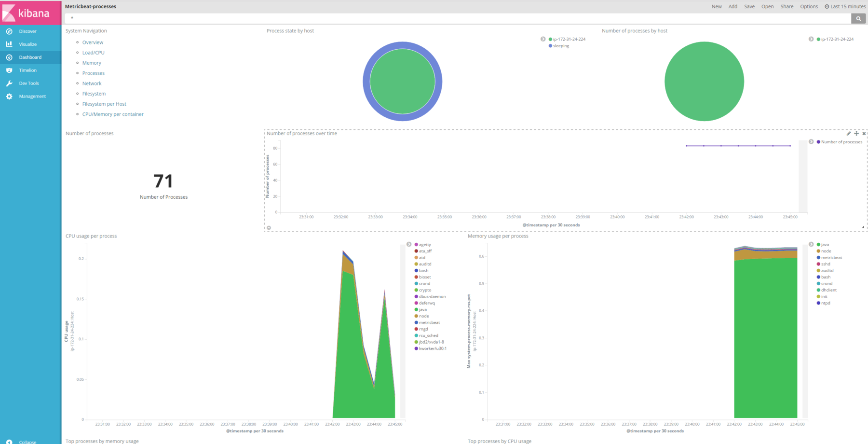Open the Visualize bar chart icon
Viewport: 868px width, 444px height.
coord(9,44)
